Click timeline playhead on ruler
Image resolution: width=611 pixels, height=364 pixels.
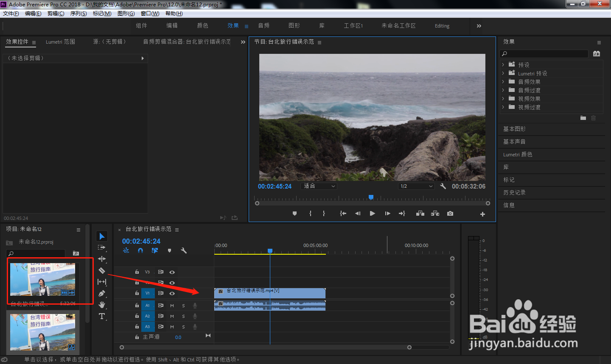(270, 251)
